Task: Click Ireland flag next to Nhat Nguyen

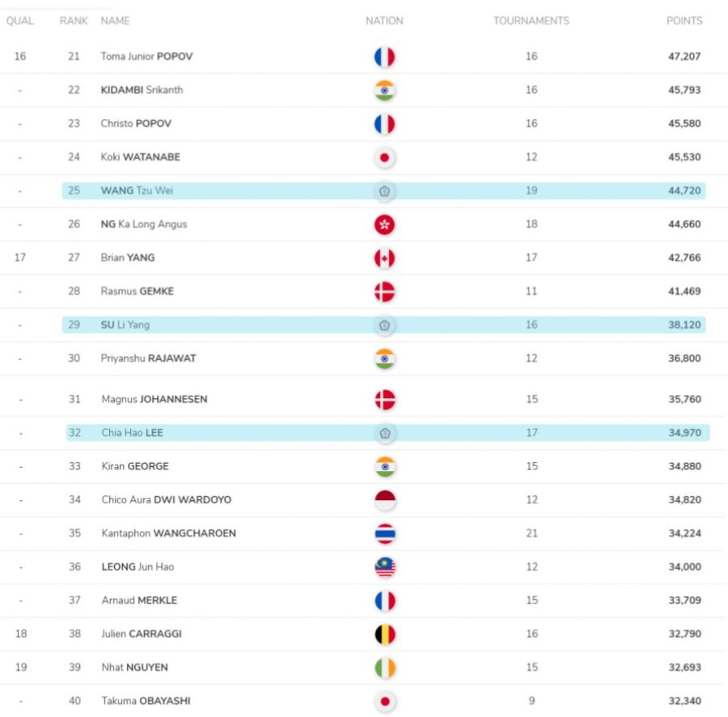Action: point(384,668)
